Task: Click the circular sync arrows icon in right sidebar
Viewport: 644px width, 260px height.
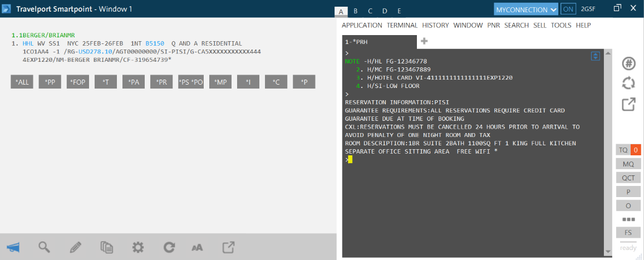Action: pyautogui.click(x=628, y=84)
